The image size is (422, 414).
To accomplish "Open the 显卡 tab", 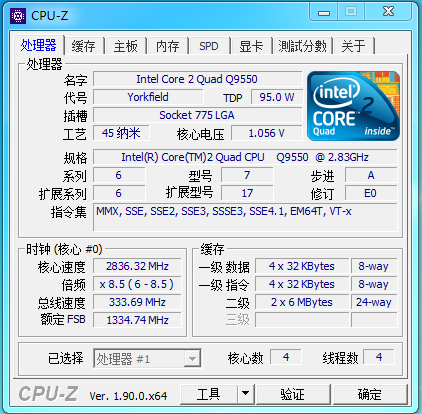I will pos(251,46).
